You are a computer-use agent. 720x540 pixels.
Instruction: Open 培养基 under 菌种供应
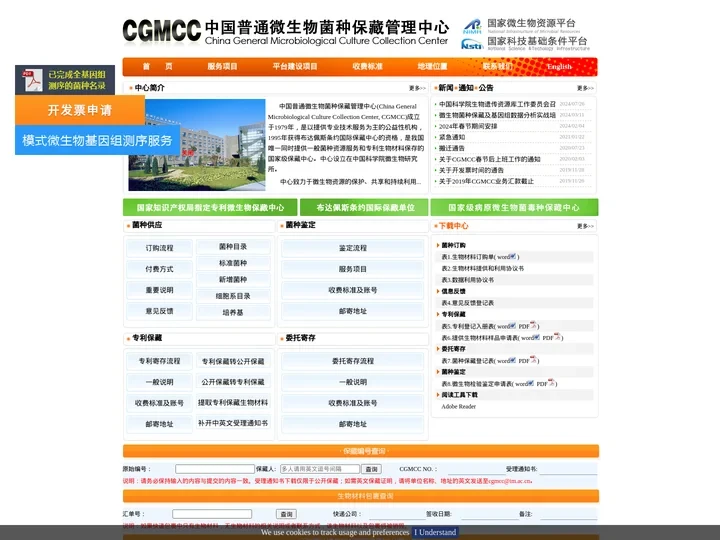click(233, 313)
